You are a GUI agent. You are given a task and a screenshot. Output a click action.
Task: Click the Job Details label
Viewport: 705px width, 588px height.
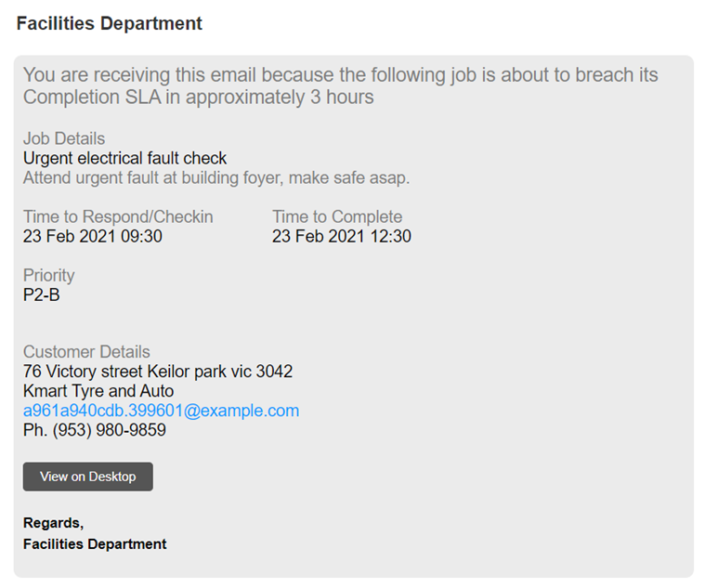(x=64, y=139)
